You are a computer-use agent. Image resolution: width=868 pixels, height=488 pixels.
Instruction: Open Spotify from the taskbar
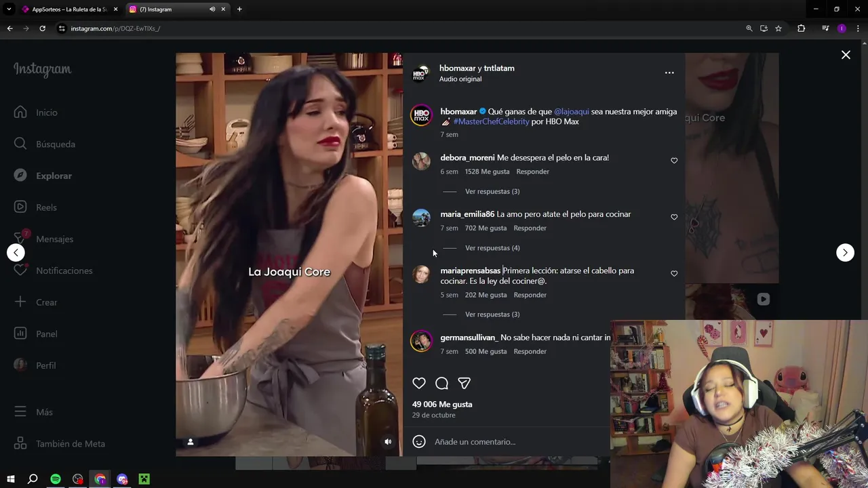coord(56,479)
